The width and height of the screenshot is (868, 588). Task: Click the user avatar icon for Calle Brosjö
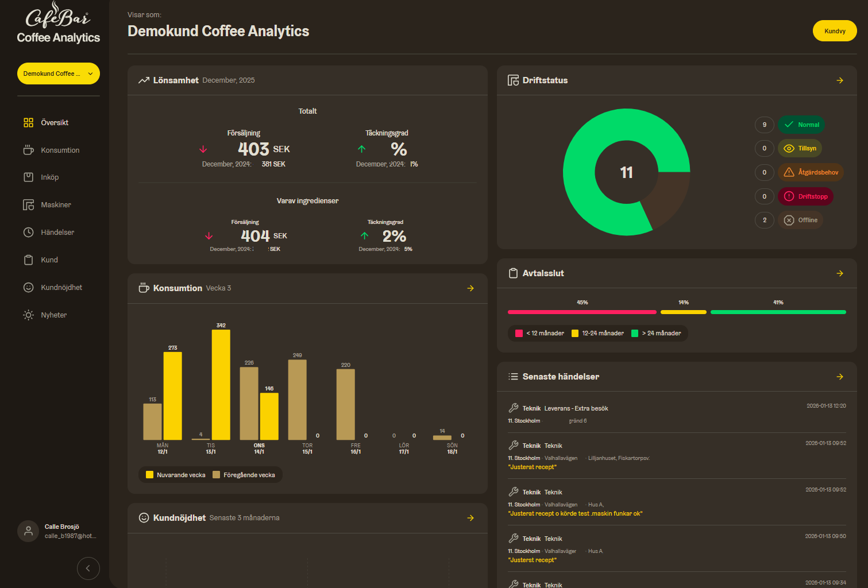(x=28, y=531)
